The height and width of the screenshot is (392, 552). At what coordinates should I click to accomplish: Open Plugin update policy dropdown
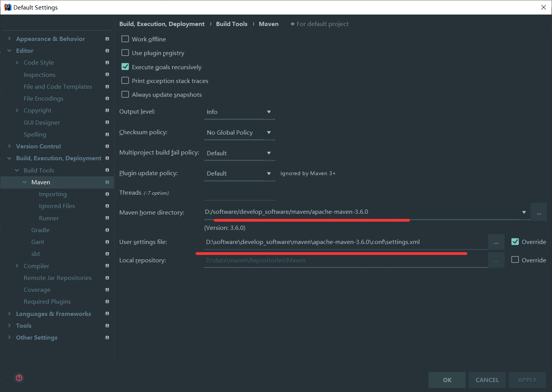point(240,174)
